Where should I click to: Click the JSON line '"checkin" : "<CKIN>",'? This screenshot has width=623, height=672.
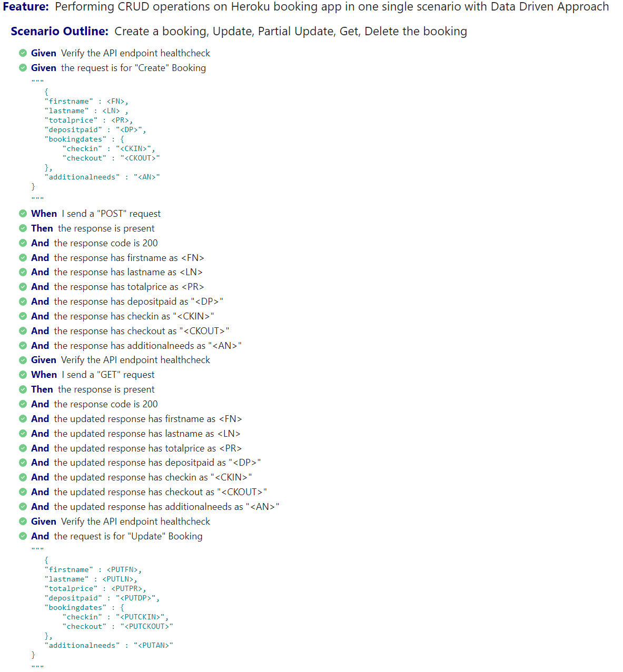108,149
